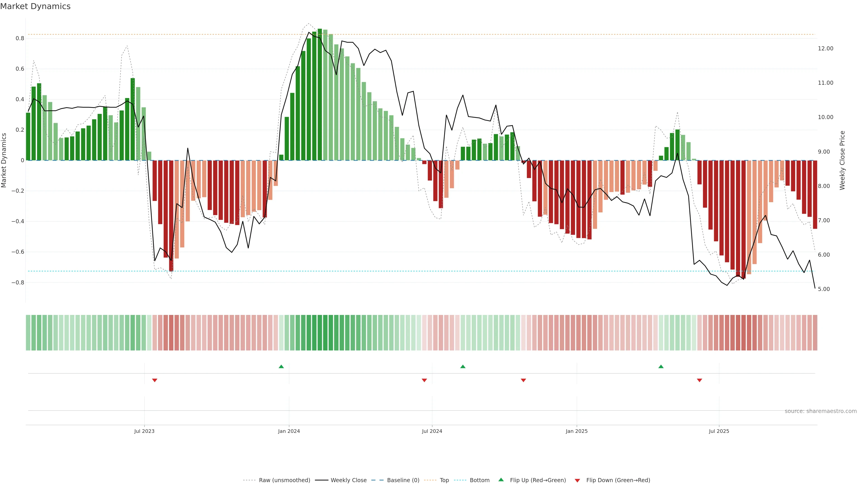
Task: Click the green Flip Up triangle in the legend
Action: 501,480
